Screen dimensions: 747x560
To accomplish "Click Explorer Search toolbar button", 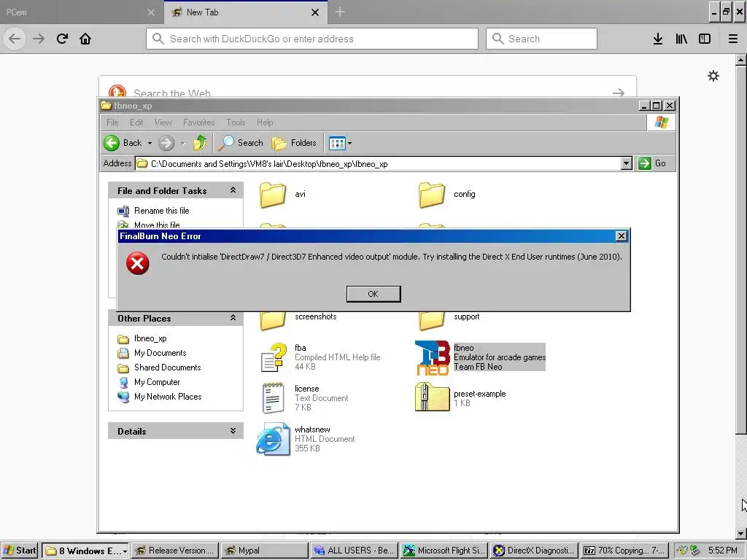I will 240,143.
